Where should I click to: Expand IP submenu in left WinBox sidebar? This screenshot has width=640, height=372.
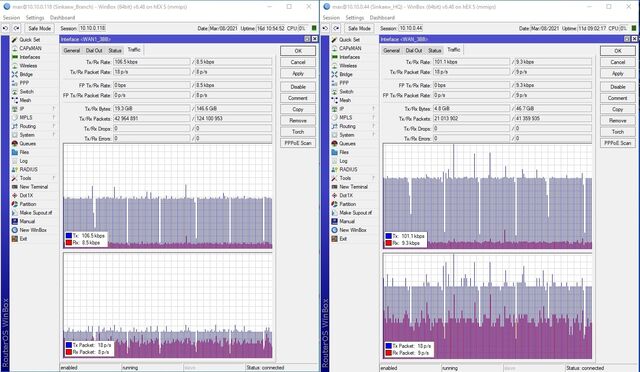(x=53, y=109)
